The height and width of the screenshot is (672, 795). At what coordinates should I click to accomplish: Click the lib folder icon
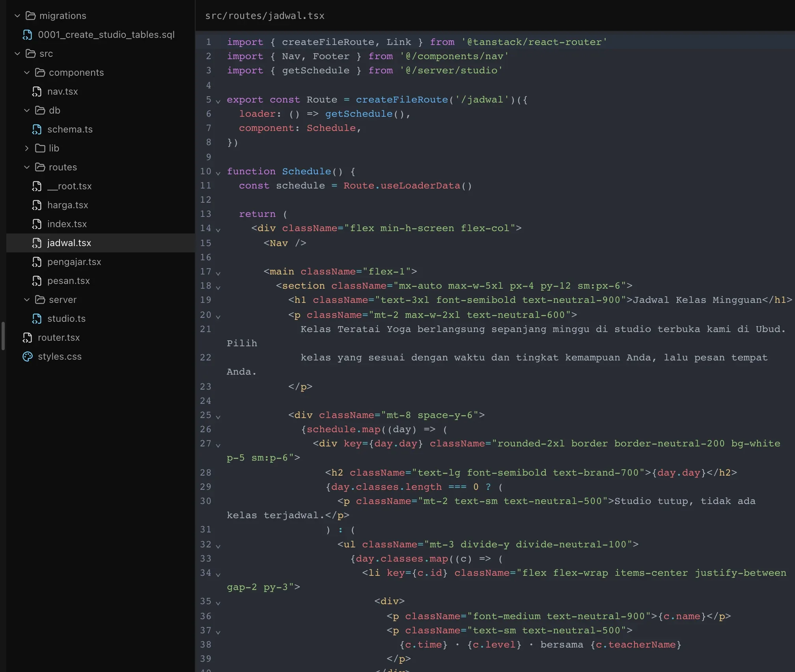tap(40, 148)
